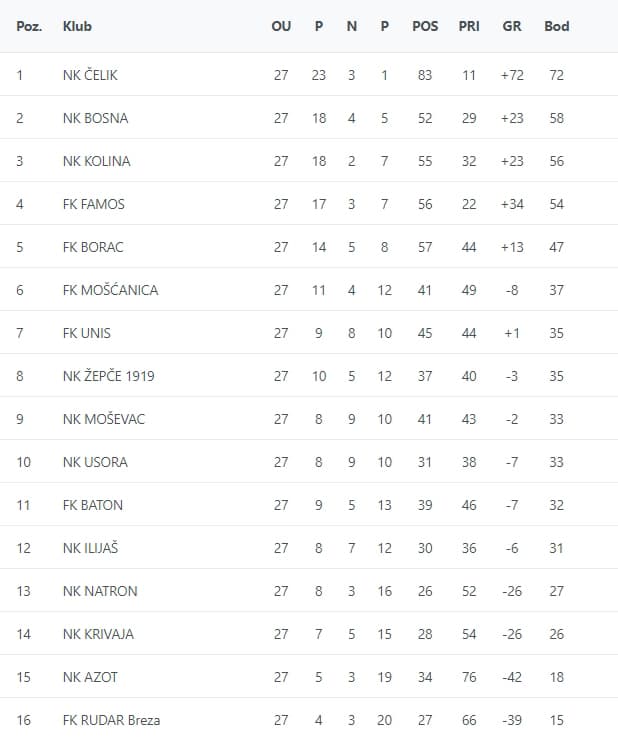Screen dimensions: 618x739
Task: Open NK NATRON team entry
Action: click(100, 591)
